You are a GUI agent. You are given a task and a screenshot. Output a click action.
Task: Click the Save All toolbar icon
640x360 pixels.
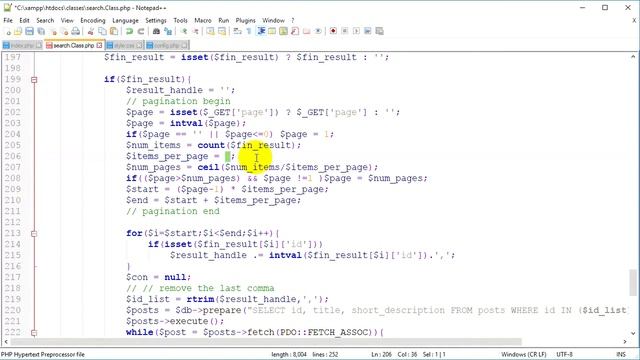pos(41,31)
